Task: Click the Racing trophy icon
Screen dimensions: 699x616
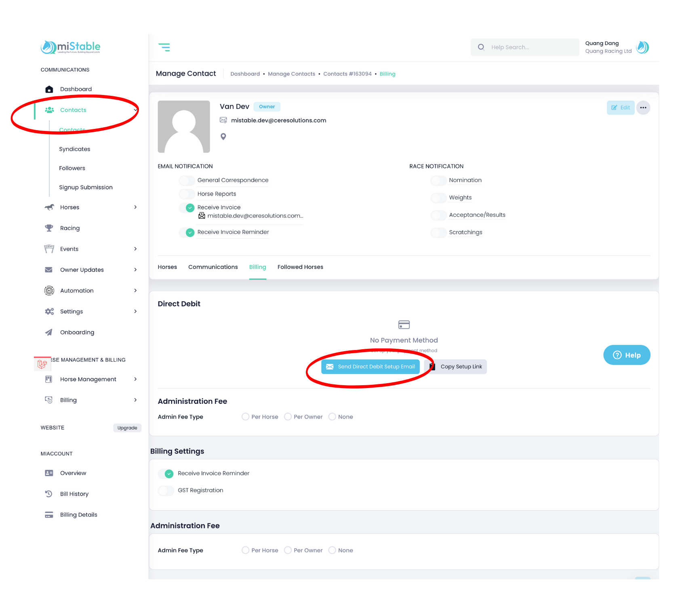Action: (x=49, y=228)
